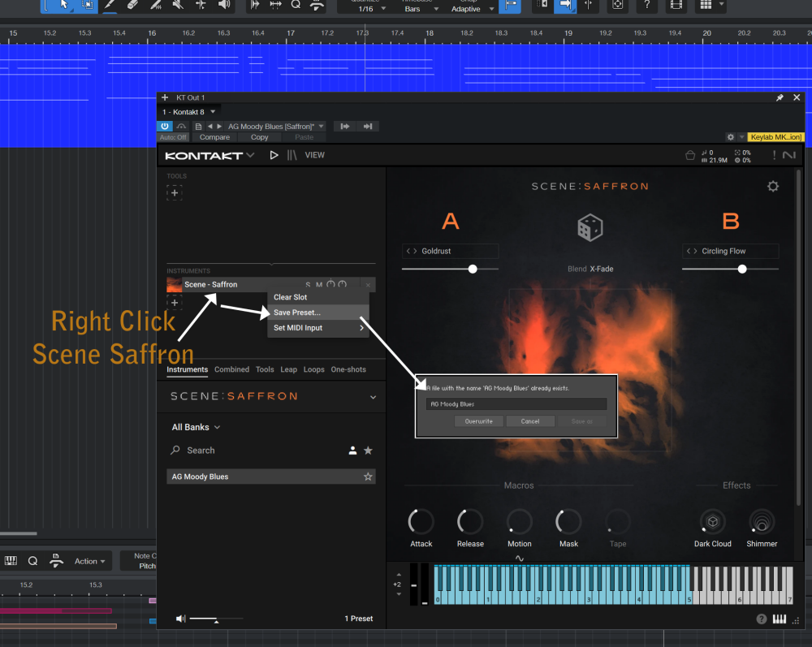This screenshot has height=647, width=812.
Task: Select the Paint (pencil) tool in the toolbar
Action: point(110,5)
